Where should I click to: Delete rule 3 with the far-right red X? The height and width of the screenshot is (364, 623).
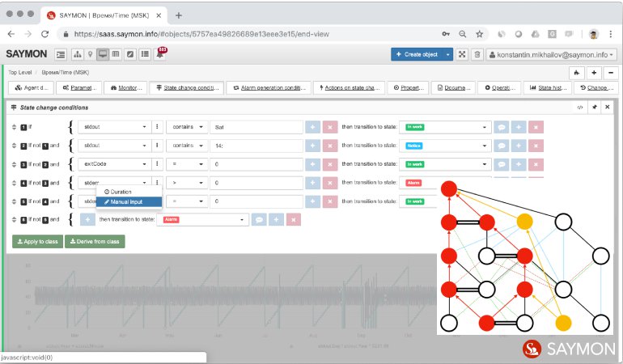click(536, 164)
